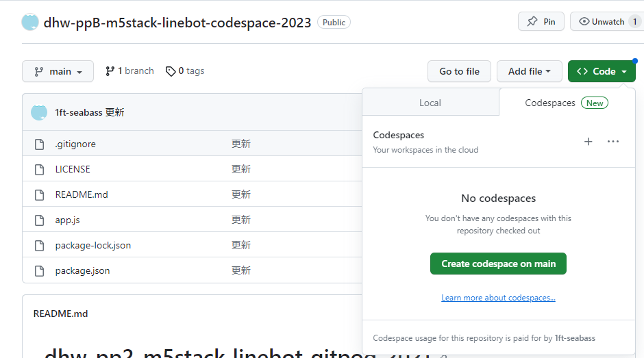Switch to the Local tab
644x358 pixels.
(x=430, y=103)
